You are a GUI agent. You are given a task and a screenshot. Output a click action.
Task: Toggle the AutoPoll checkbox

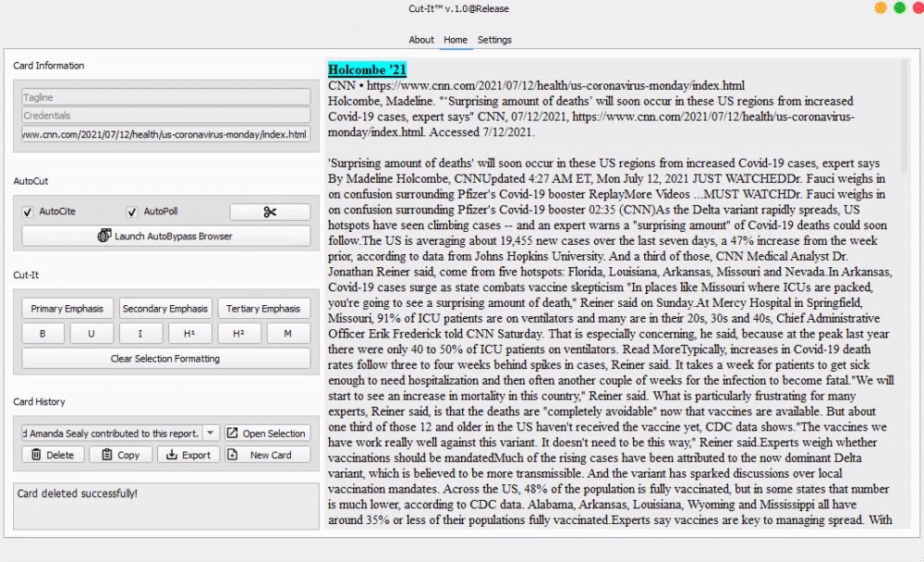[x=132, y=212]
